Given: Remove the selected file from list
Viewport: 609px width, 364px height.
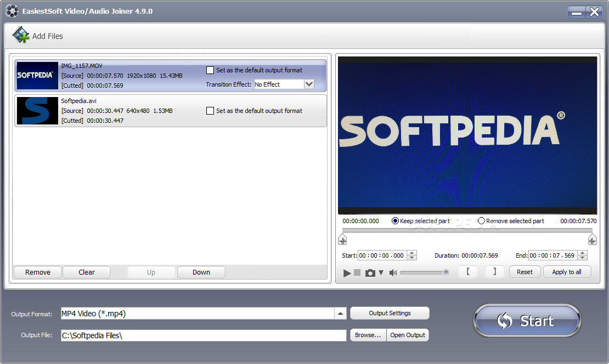Looking at the screenshot, I should pos(38,272).
